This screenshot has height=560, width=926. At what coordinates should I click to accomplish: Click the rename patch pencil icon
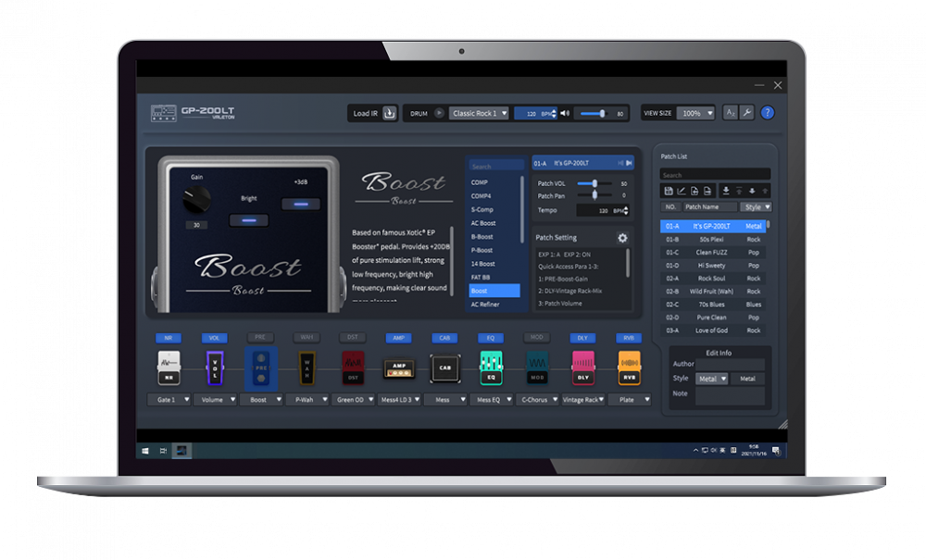click(x=681, y=191)
